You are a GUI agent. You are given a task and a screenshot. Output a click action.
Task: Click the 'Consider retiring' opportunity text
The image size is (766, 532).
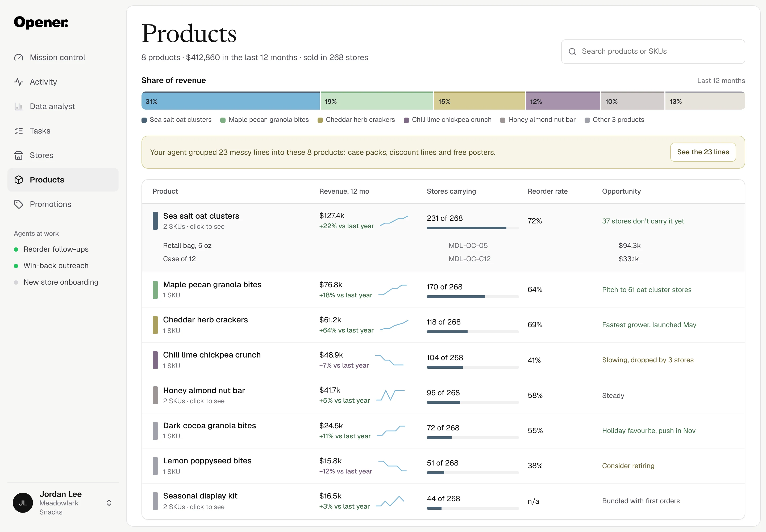click(x=628, y=466)
